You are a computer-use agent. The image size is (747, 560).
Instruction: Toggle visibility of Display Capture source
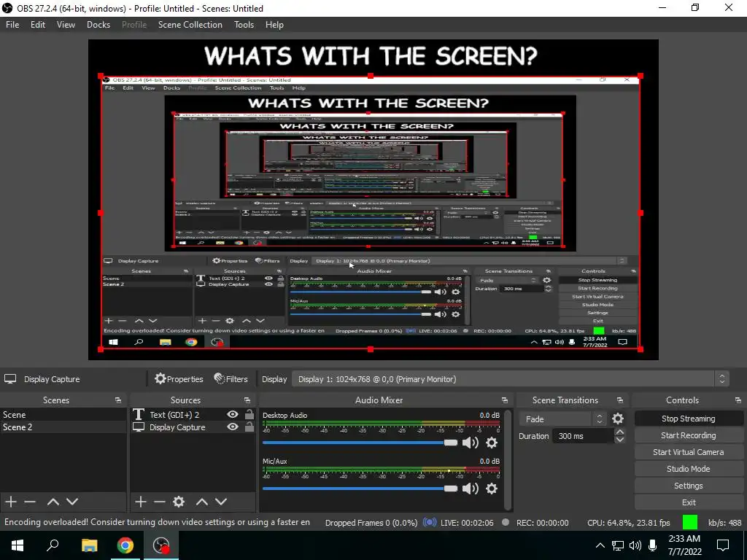pyautogui.click(x=233, y=427)
